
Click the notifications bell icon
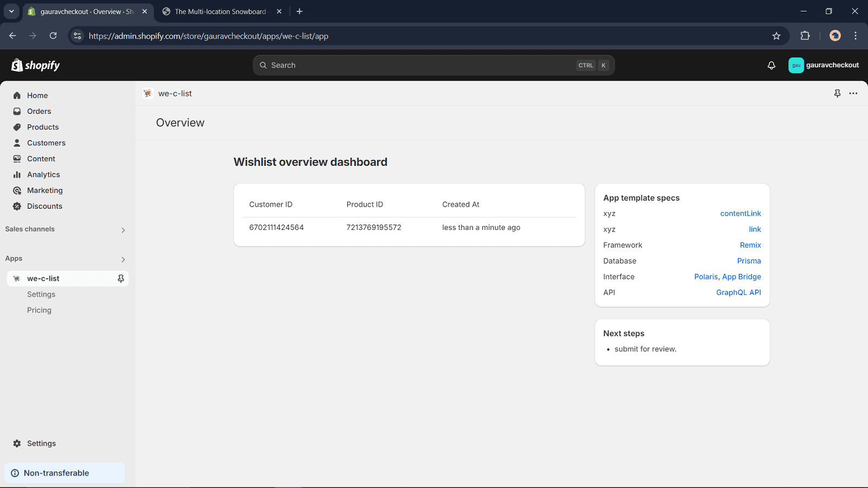click(x=771, y=65)
